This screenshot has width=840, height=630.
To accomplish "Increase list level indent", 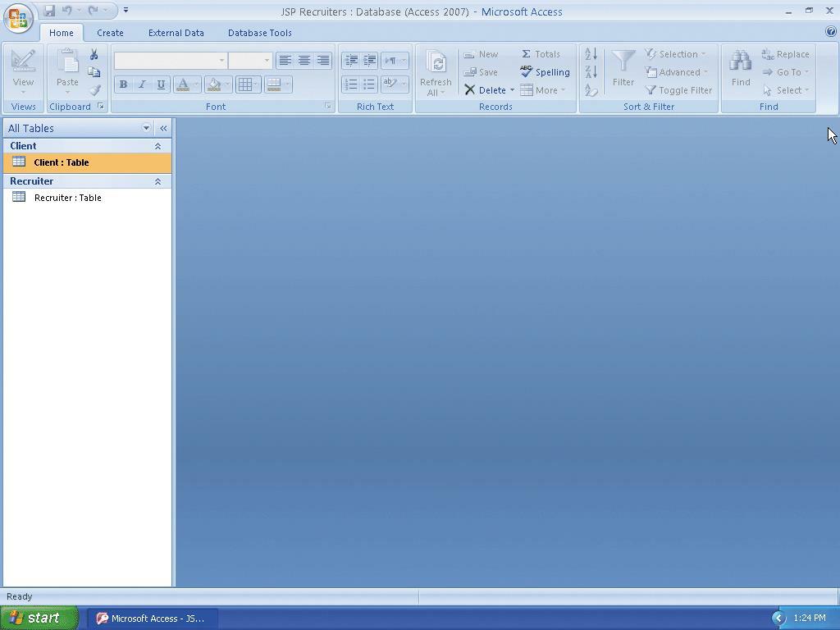I will (x=370, y=61).
